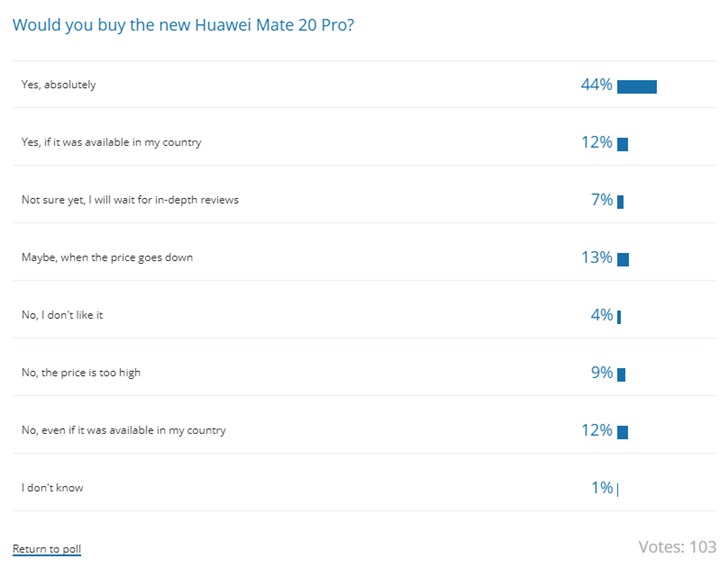Screen dimensions: 728x567
Task: Click the 13% percentage label
Action: tap(597, 258)
